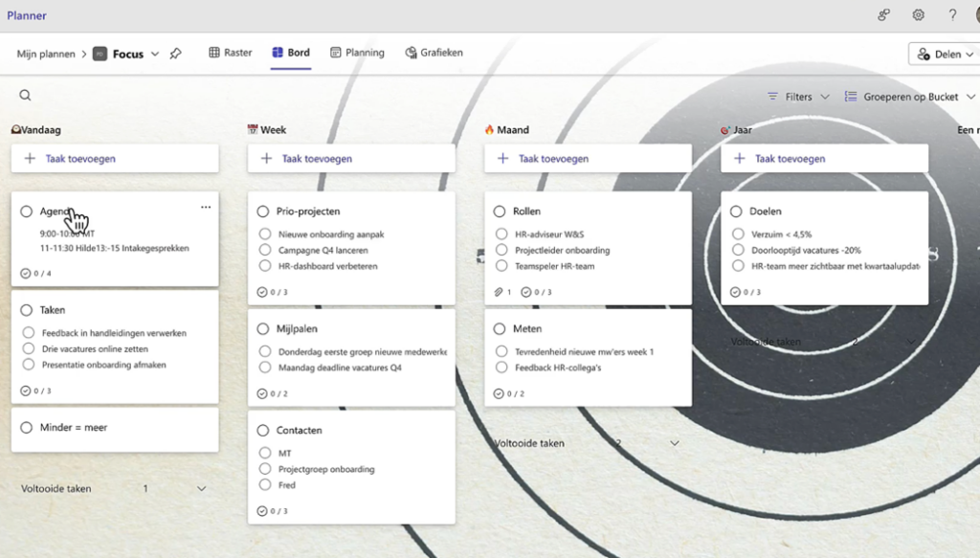This screenshot has height=558, width=980.
Task: Switch to the Raster view tab
Action: [231, 53]
